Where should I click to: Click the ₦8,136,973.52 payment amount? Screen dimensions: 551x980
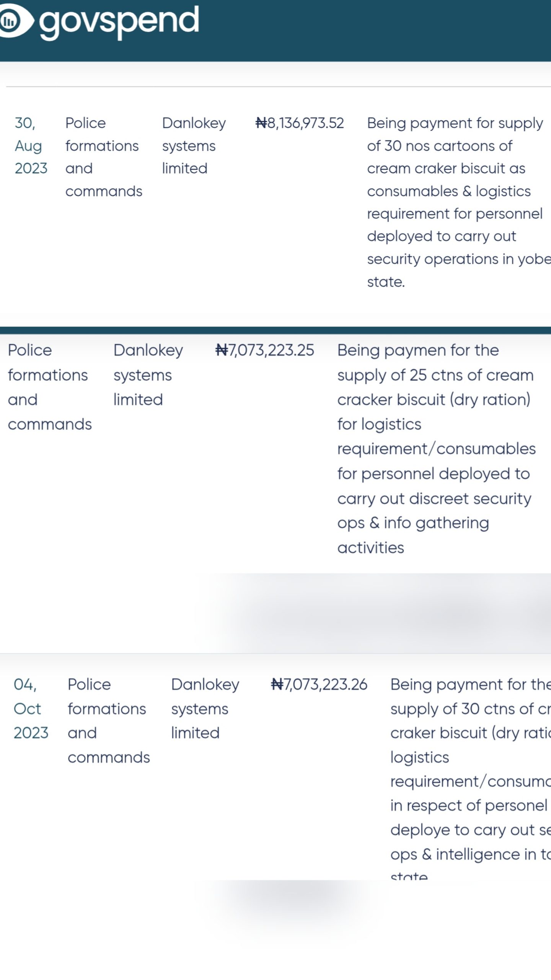pyautogui.click(x=300, y=123)
